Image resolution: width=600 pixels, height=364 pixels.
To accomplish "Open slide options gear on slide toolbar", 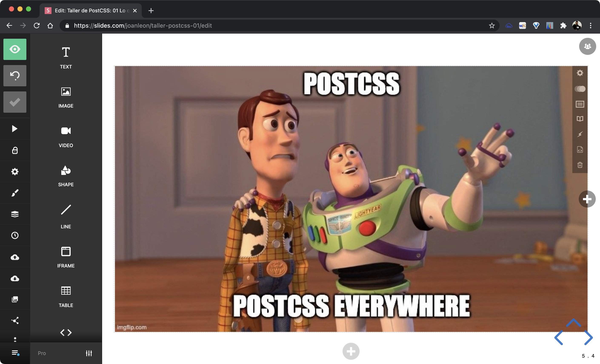I will [x=580, y=73].
